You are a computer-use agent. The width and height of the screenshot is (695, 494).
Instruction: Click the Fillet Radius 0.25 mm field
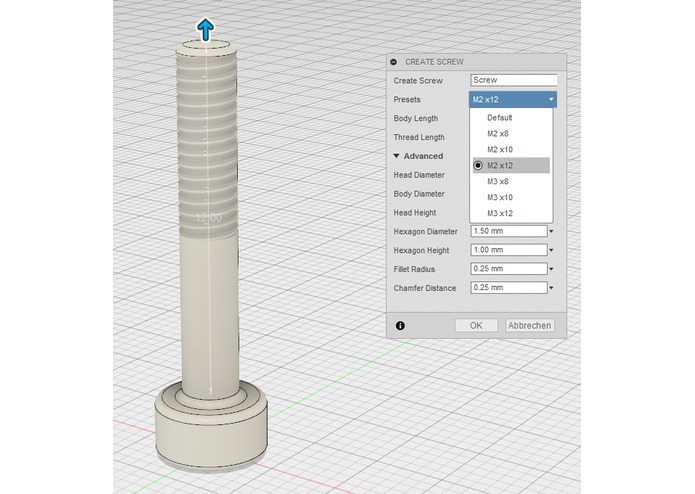coord(509,269)
